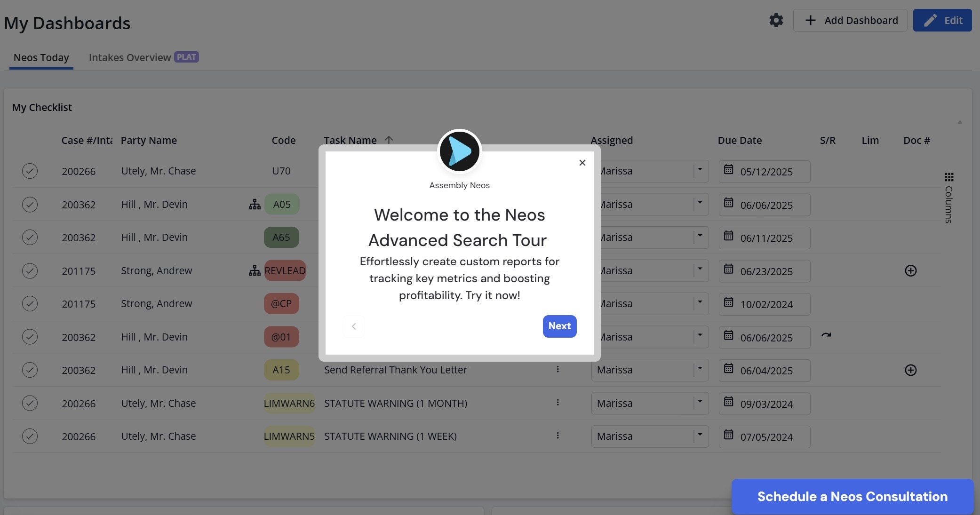Open calendar icon for due date 05/12/2025
Screen dimensions: 980x515
click(x=728, y=170)
